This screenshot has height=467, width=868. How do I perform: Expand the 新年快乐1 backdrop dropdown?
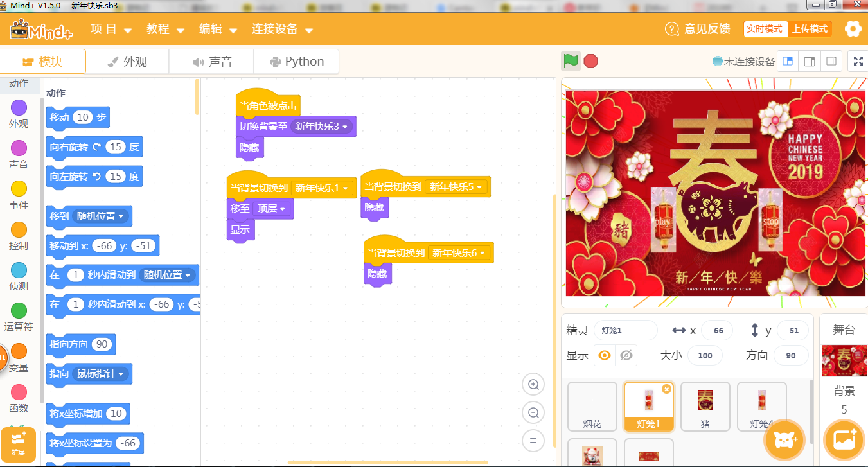(x=322, y=188)
